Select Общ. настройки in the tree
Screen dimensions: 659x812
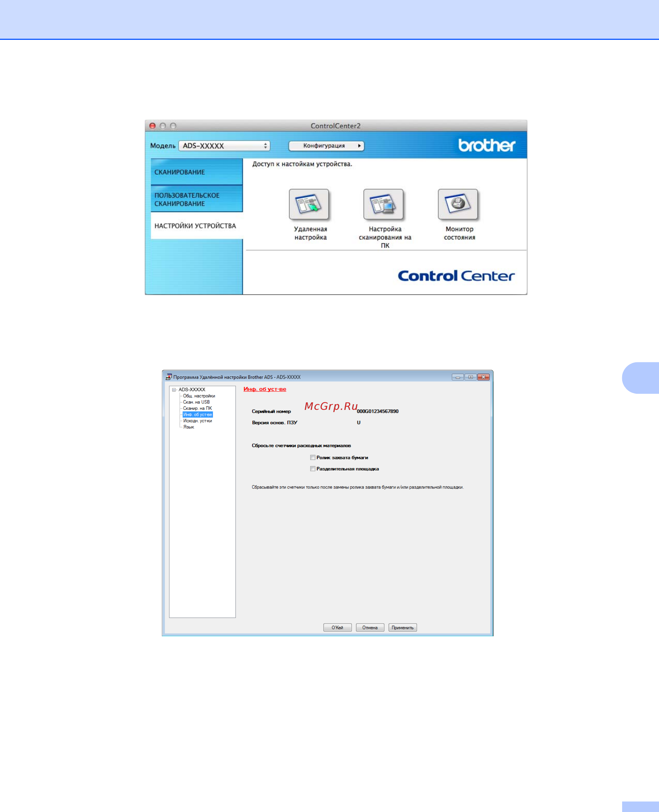199,396
